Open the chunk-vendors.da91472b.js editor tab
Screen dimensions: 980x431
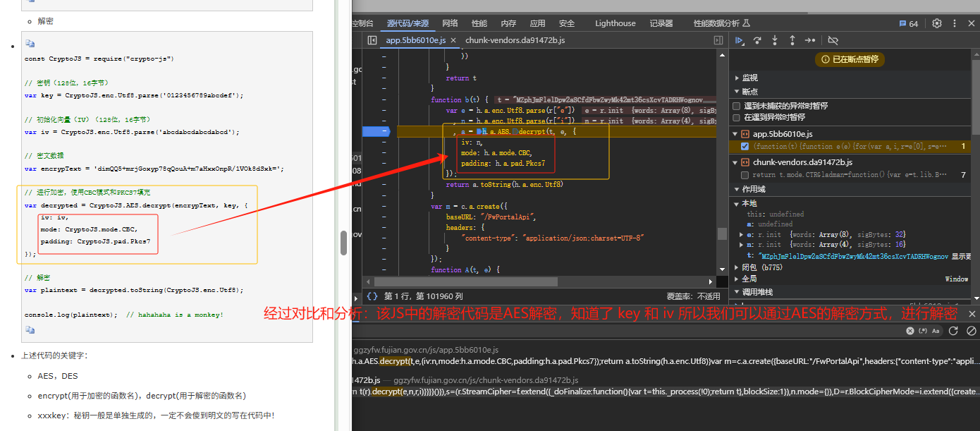pos(515,40)
